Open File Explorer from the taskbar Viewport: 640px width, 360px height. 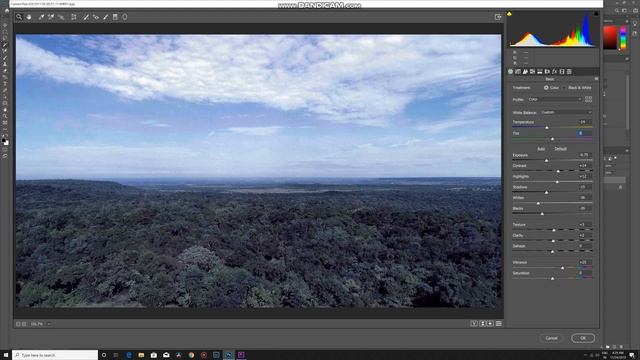tap(141, 355)
